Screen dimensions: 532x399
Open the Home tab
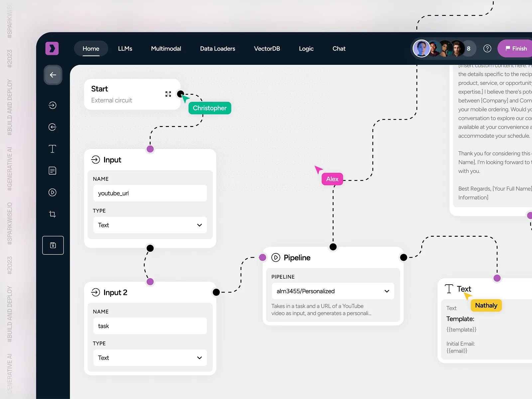(x=91, y=49)
